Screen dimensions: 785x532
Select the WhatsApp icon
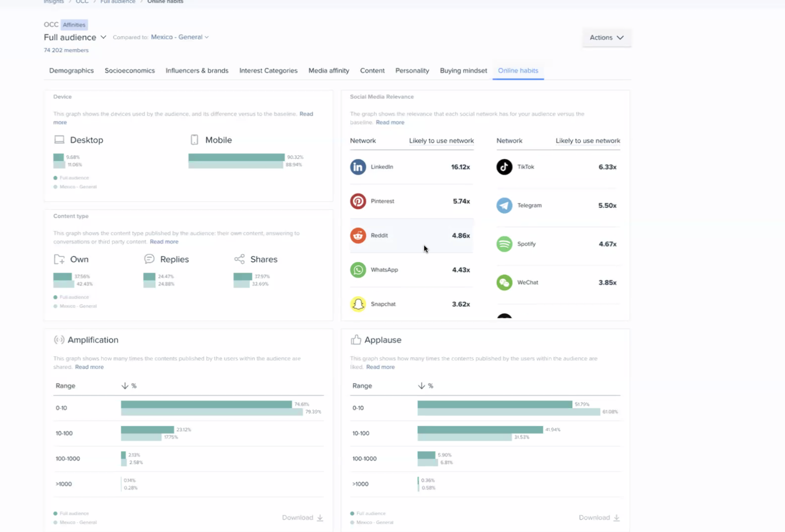point(358,270)
